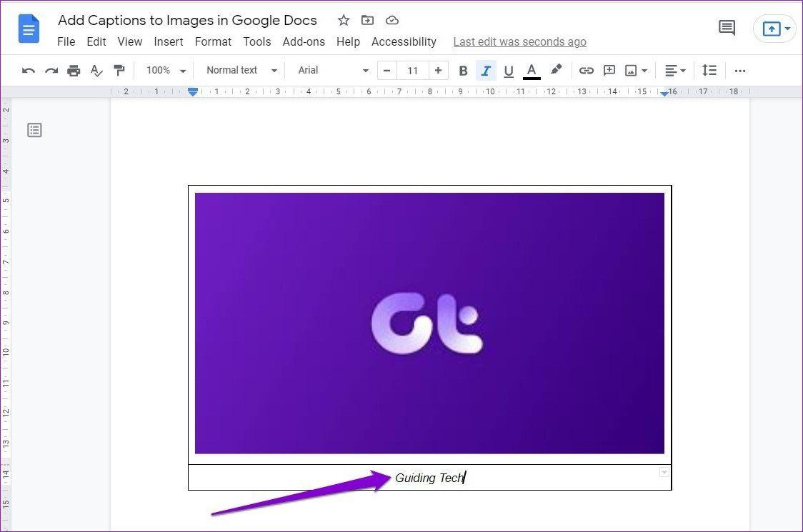Print the document
803x532 pixels.
(x=74, y=70)
